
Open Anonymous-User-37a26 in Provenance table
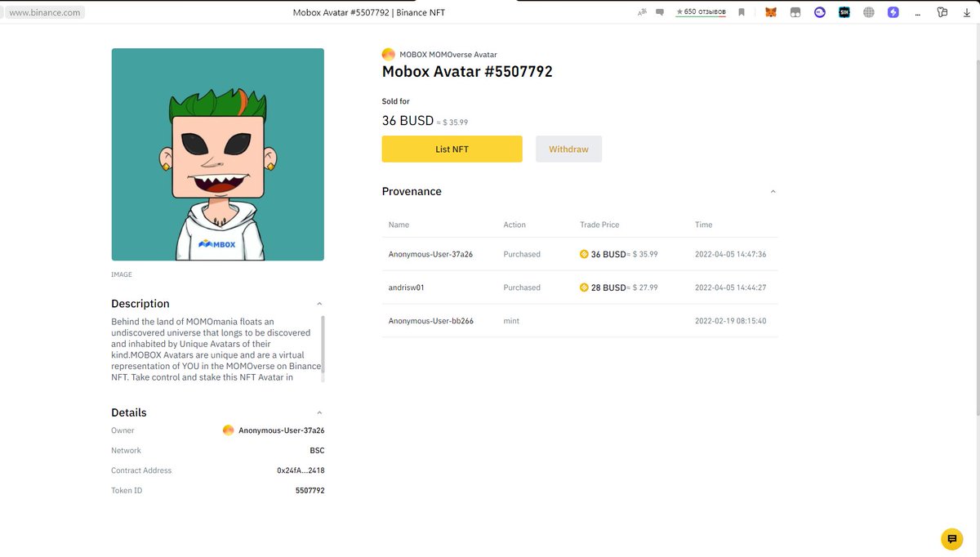pyautogui.click(x=430, y=254)
